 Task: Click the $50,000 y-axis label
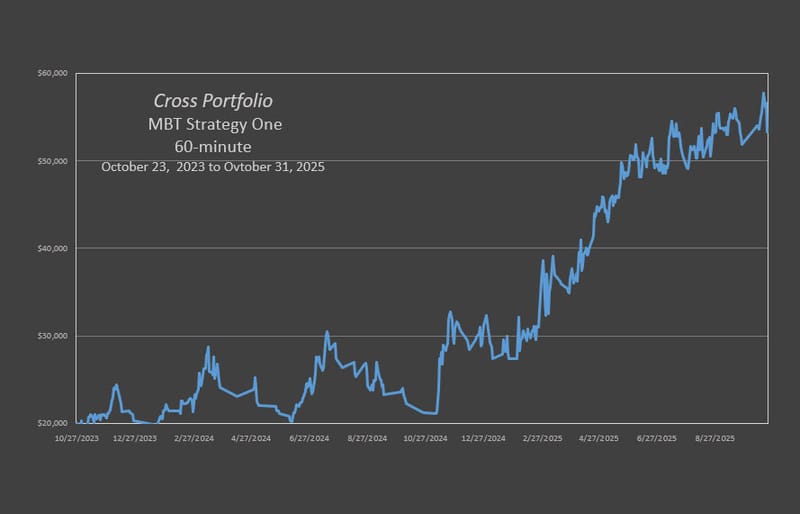click(x=51, y=160)
